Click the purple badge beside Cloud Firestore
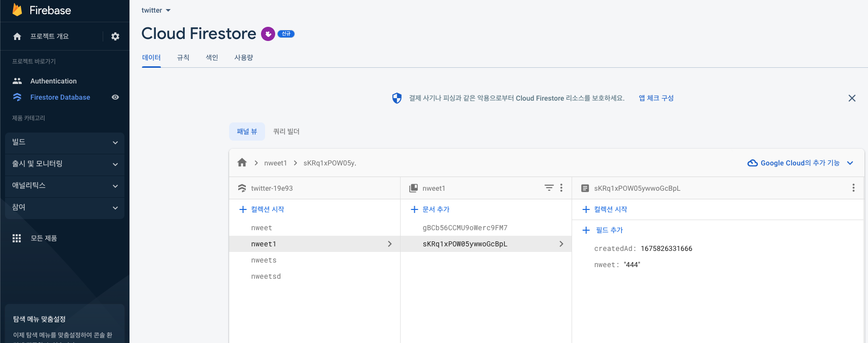This screenshot has height=343, width=868. 268,34
